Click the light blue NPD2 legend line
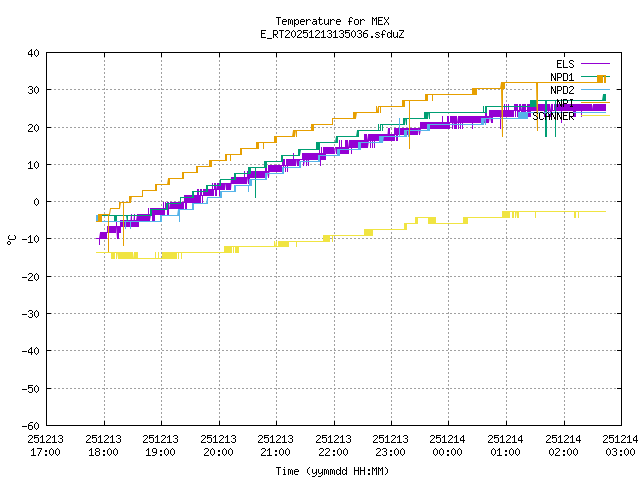The image size is (640, 480). [594, 90]
